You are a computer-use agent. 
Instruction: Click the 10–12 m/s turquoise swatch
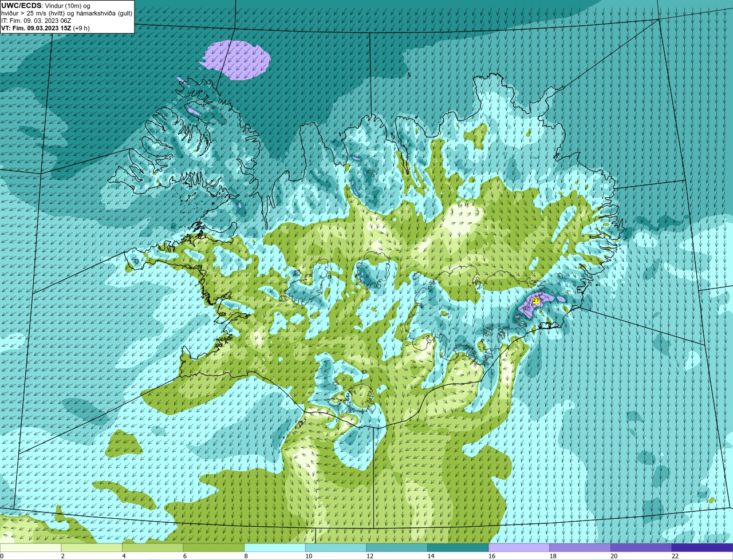pos(336,547)
